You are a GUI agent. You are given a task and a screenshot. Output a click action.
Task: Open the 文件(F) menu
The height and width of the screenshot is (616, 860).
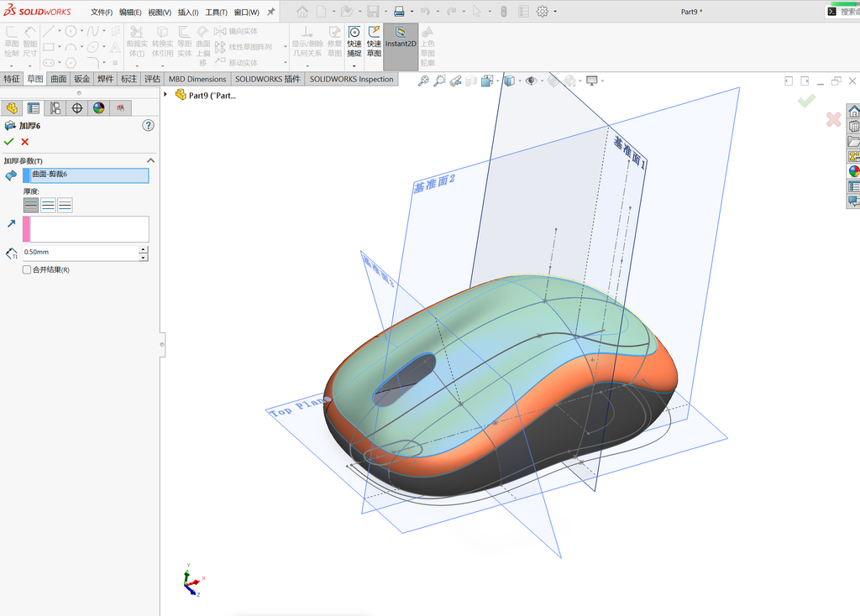[102, 12]
